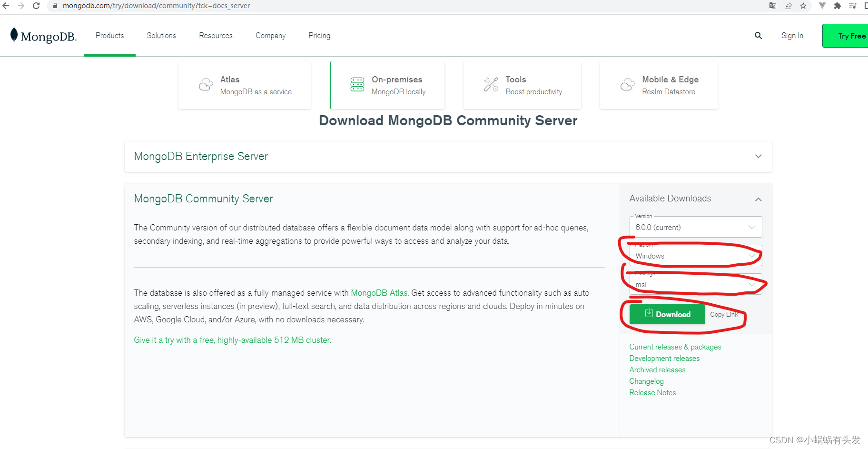Click the On-premises server stack icon
Image resolution: width=868 pixels, height=449 pixels.
[357, 85]
